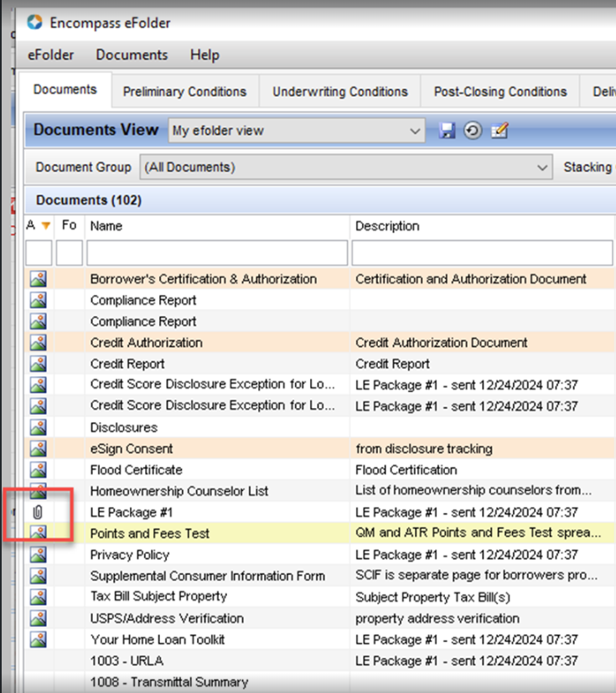Click the save view floppy disk icon
The height and width of the screenshot is (693, 616).
click(x=447, y=131)
